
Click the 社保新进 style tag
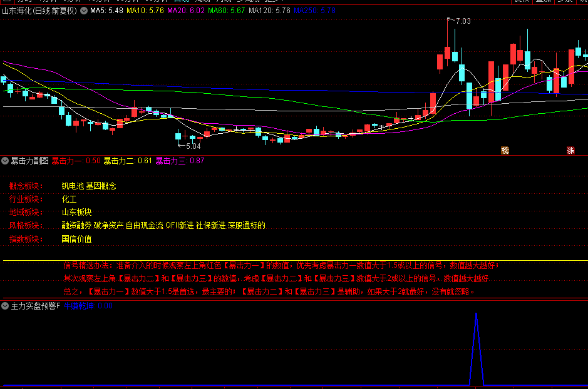(x=211, y=225)
